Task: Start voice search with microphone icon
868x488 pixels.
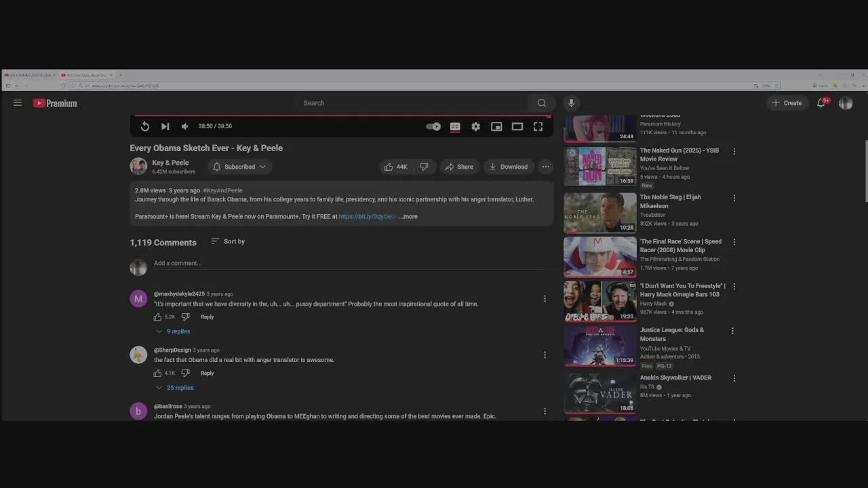Action: [571, 103]
